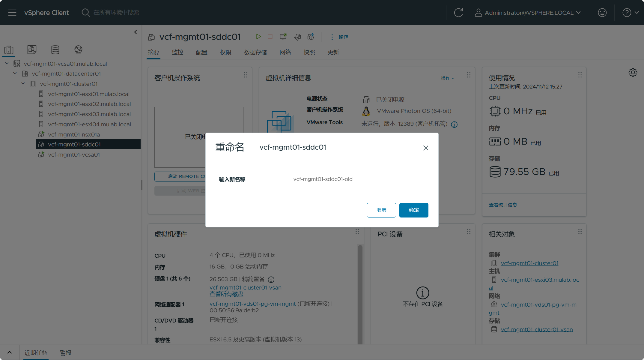The height and width of the screenshot is (360, 644).
Task: Open the 摘要 tab
Action: pyautogui.click(x=154, y=52)
